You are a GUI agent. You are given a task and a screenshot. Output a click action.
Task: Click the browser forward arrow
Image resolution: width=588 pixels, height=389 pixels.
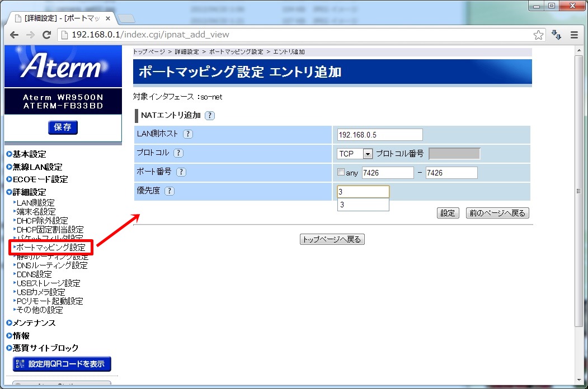30,35
